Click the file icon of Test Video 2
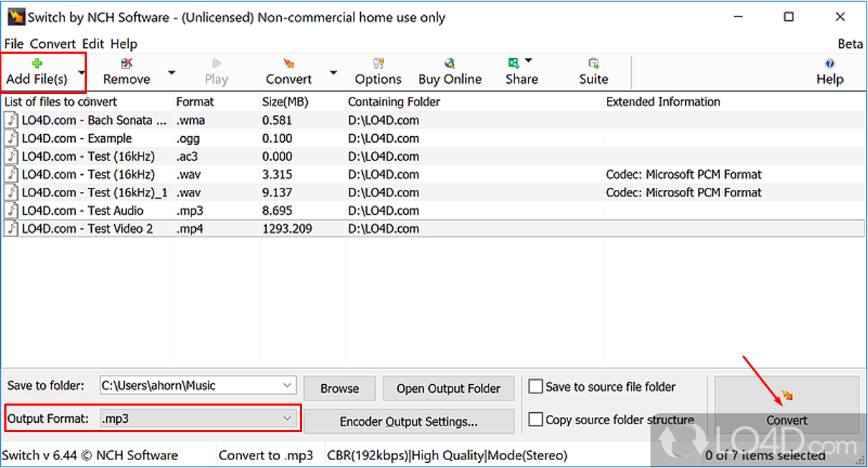This screenshot has height=468, width=868. point(11,229)
